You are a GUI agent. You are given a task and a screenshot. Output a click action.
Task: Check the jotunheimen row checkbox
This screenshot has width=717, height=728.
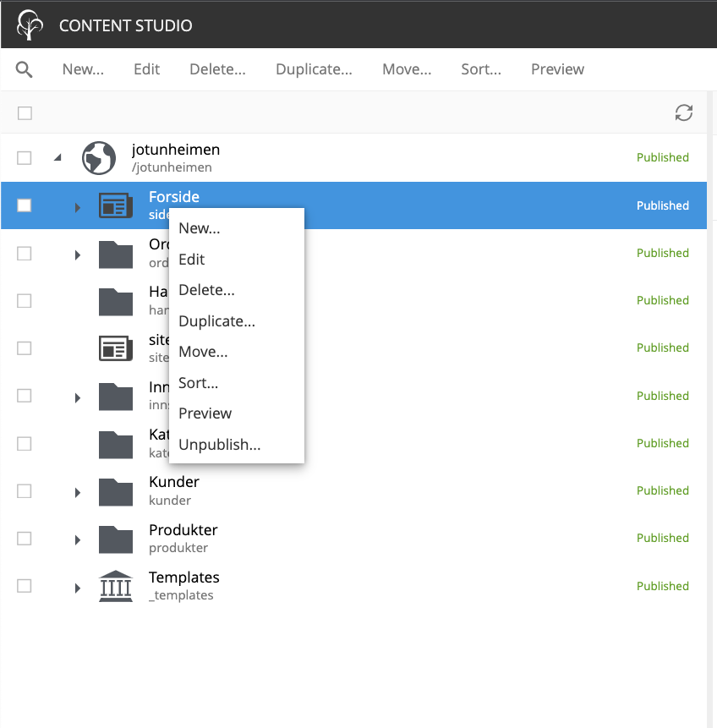tap(25, 158)
